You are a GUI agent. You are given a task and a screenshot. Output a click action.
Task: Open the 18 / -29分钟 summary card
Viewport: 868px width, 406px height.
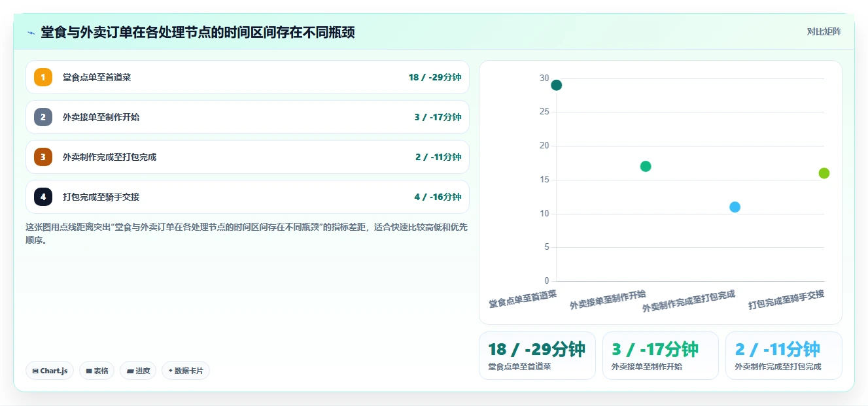click(x=537, y=356)
